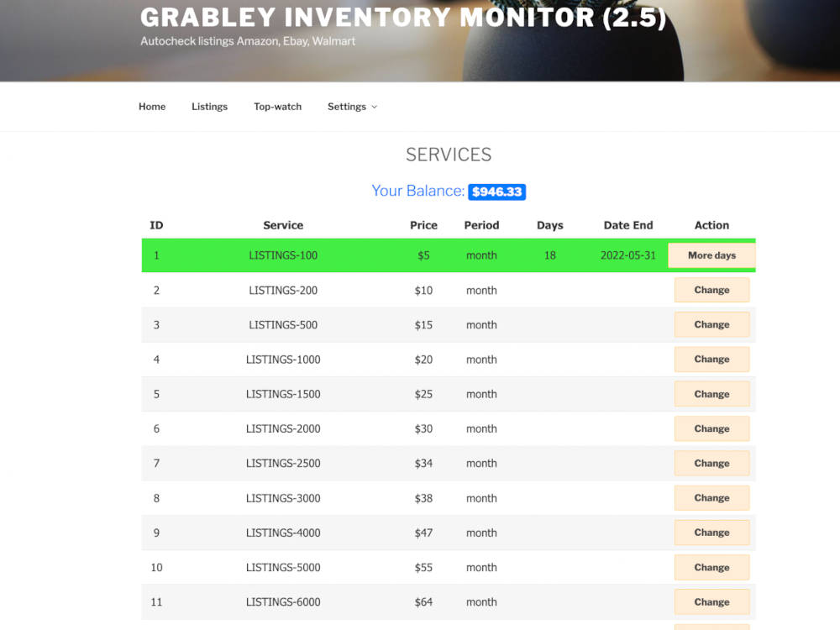
Task: Click the $946.33 balance badge
Action: pyautogui.click(x=496, y=192)
